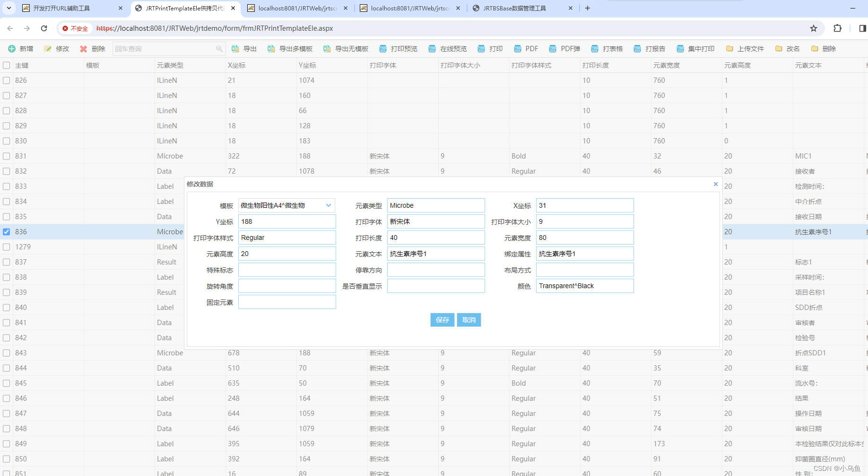Check the checkbox for row 1279
Viewport: 868px width, 476px height.
coord(6,247)
